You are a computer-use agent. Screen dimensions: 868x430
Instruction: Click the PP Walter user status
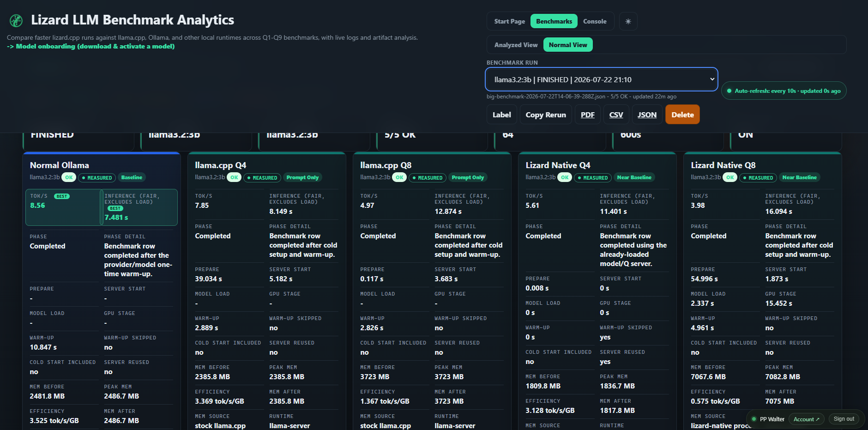coord(768,419)
